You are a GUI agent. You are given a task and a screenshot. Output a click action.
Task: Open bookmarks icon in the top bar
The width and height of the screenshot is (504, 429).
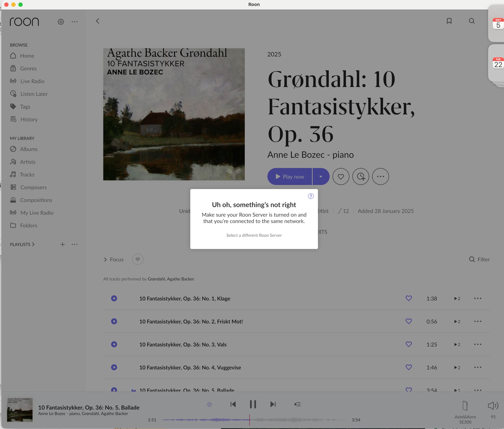point(449,21)
